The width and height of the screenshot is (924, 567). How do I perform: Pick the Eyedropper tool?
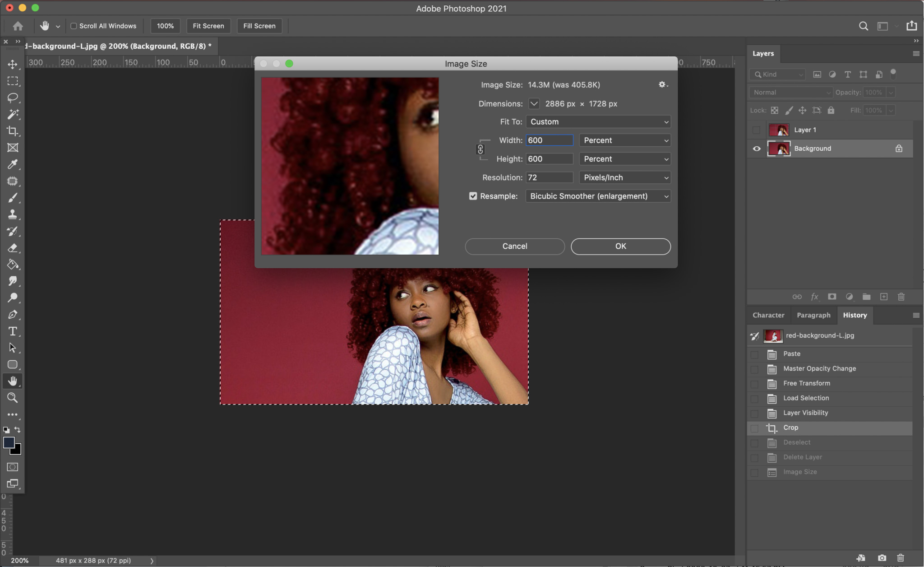coord(12,164)
